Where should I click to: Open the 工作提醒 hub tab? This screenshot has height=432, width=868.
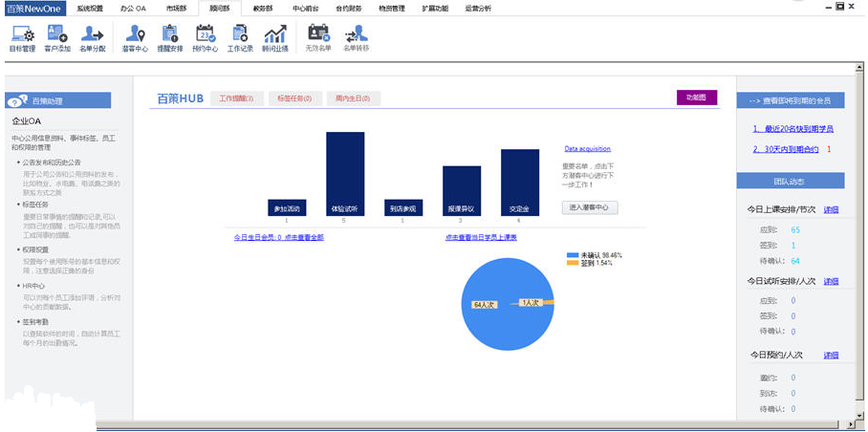coord(237,98)
